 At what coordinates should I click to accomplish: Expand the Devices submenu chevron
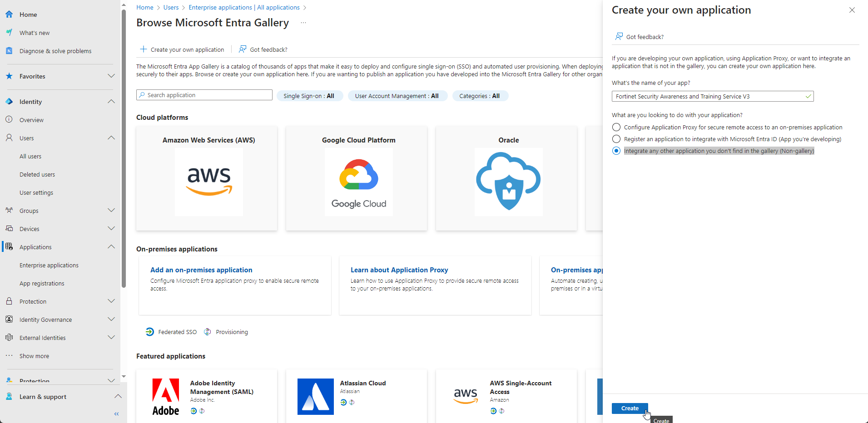coord(111,228)
